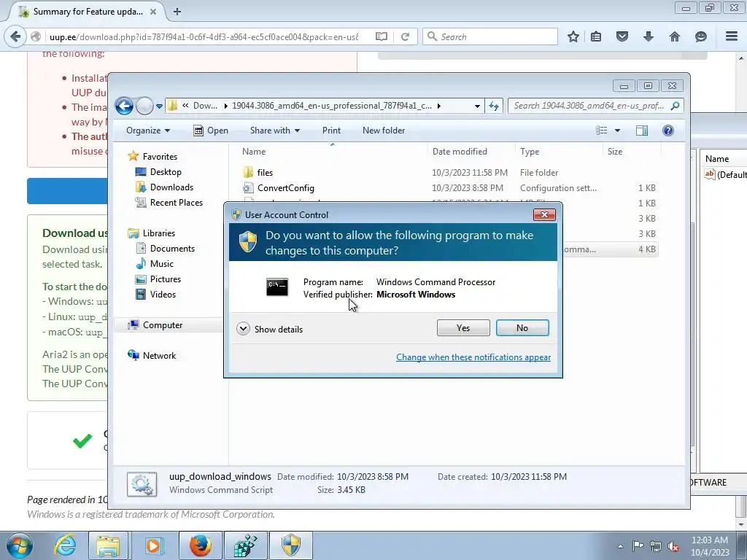The width and height of the screenshot is (747, 560).
Task: Click No in User Account Control dialog
Action: point(522,327)
